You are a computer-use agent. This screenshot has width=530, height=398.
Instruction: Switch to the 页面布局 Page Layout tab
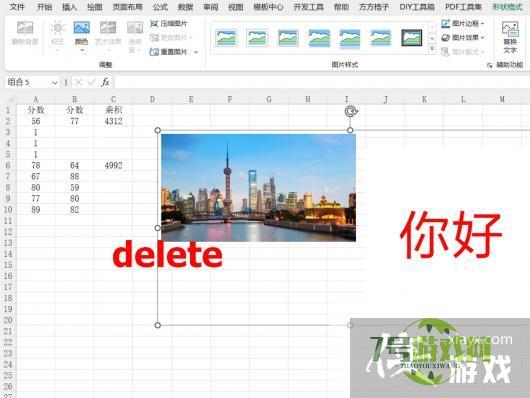(127, 7)
